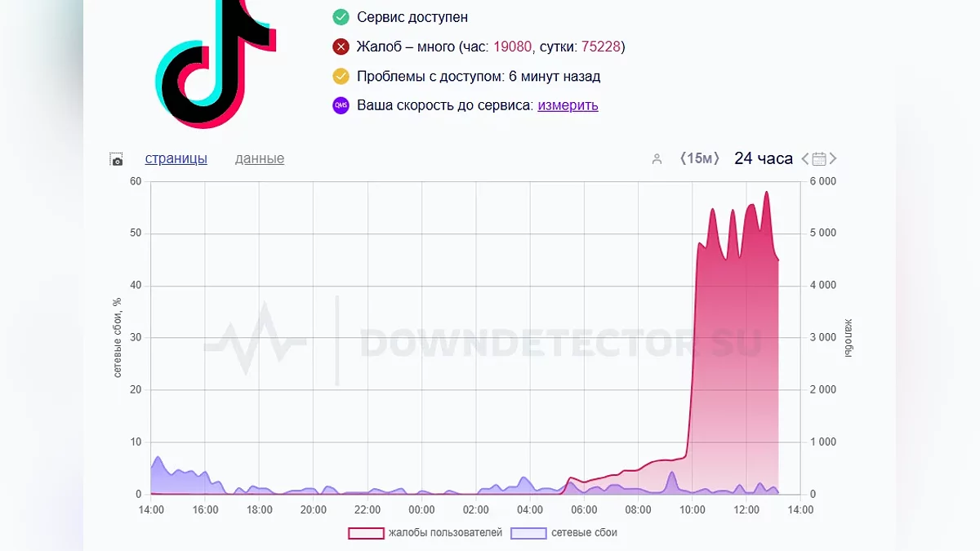Switch to the 15м interval view
This screenshot has height=551, width=980.
699,158
